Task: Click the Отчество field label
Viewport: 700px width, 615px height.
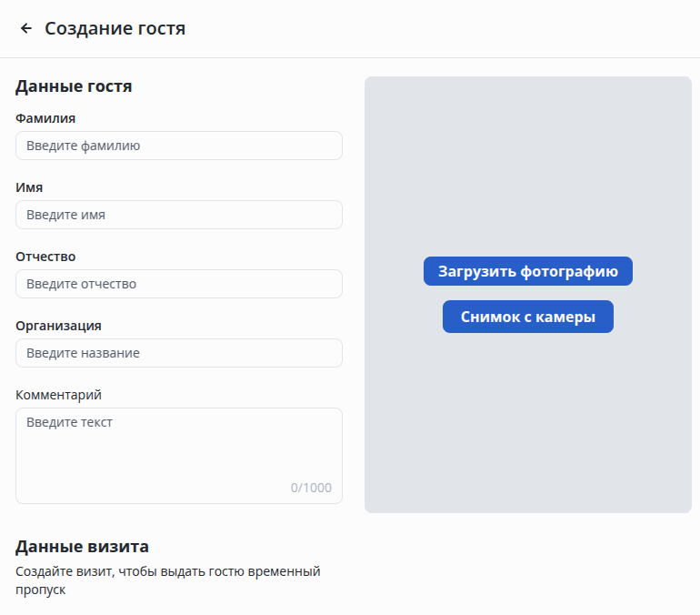Action: pos(45,257)
